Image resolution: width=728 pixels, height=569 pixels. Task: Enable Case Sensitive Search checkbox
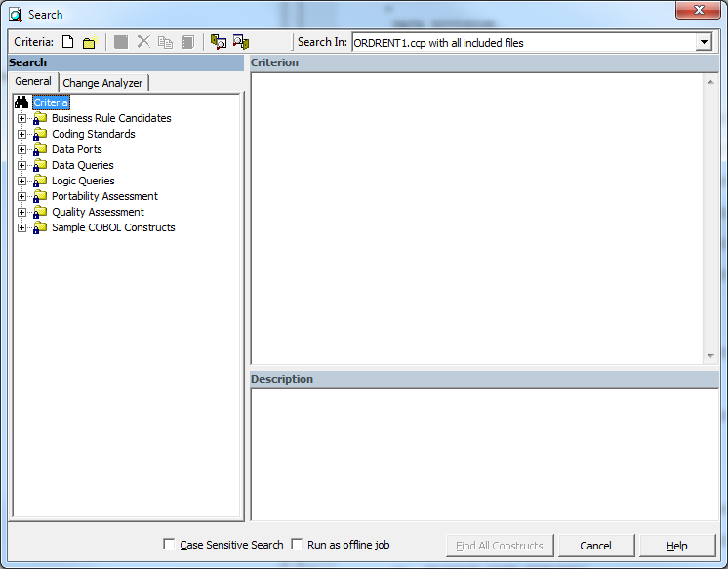coord(170,545)
